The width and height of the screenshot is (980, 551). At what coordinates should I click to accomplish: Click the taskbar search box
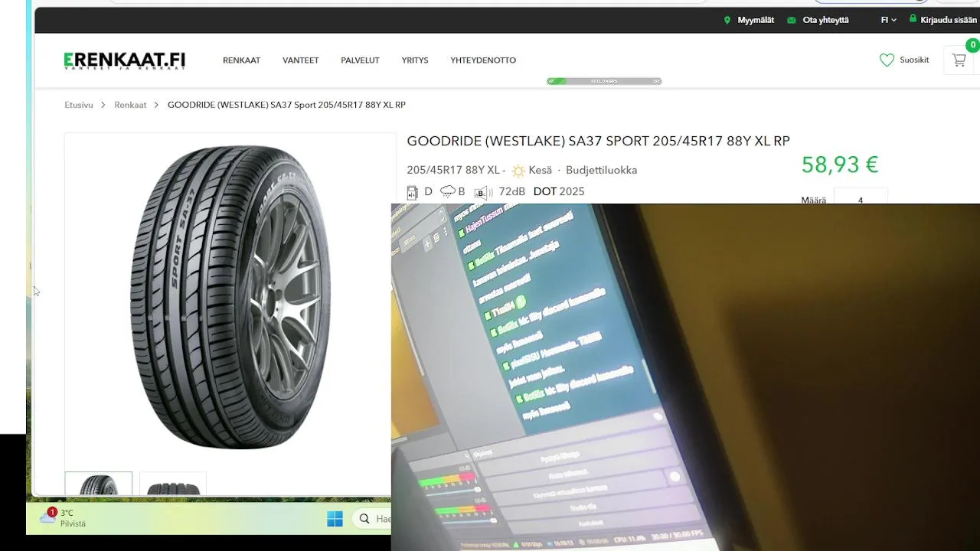[372, 519]
